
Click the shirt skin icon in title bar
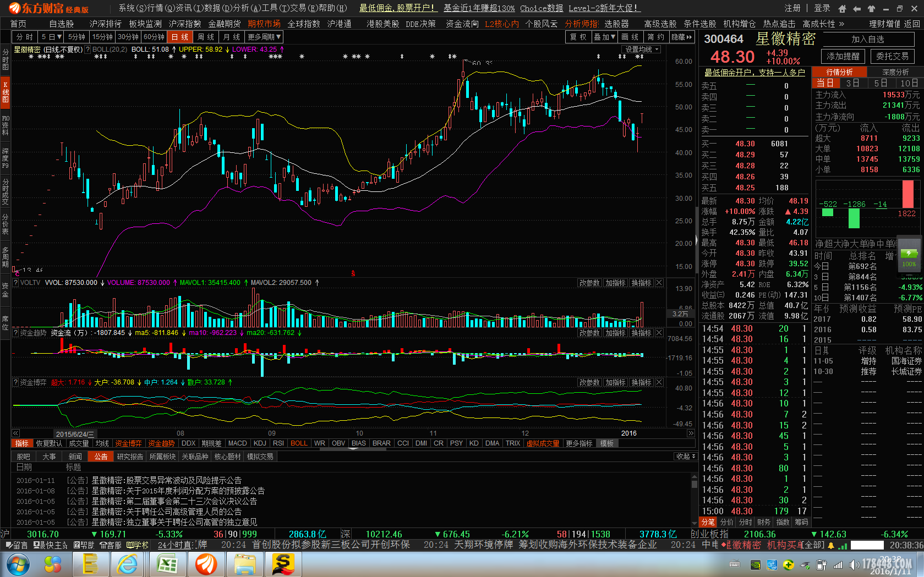(x=871, y=8)
